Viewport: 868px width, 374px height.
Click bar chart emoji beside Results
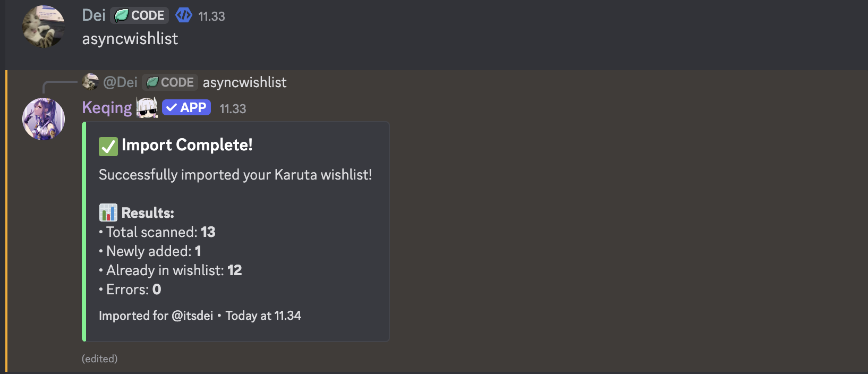(x=108, y=213)
